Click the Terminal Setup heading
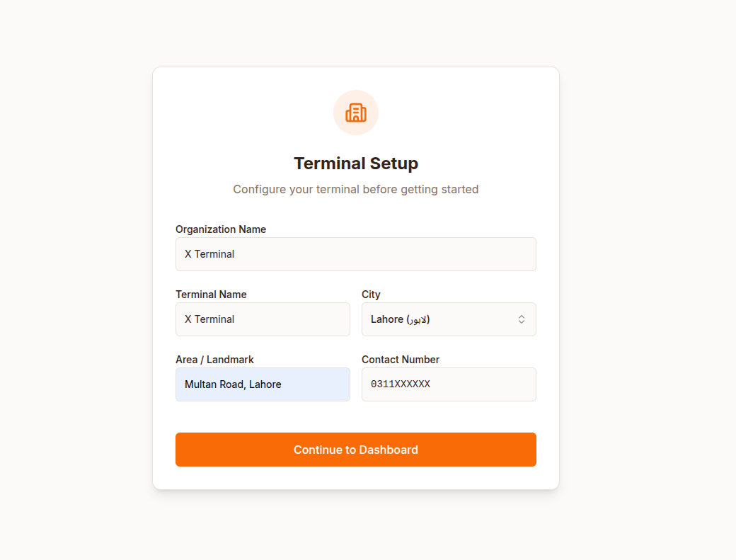The width and height of the screenshot is (736, 560). 356,164
